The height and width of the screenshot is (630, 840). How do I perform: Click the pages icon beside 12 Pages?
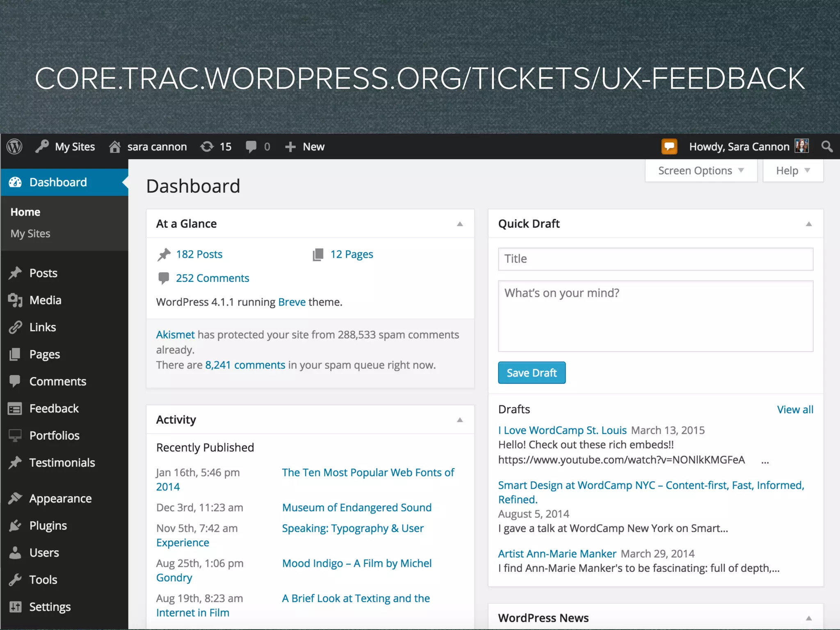[318, 255]
